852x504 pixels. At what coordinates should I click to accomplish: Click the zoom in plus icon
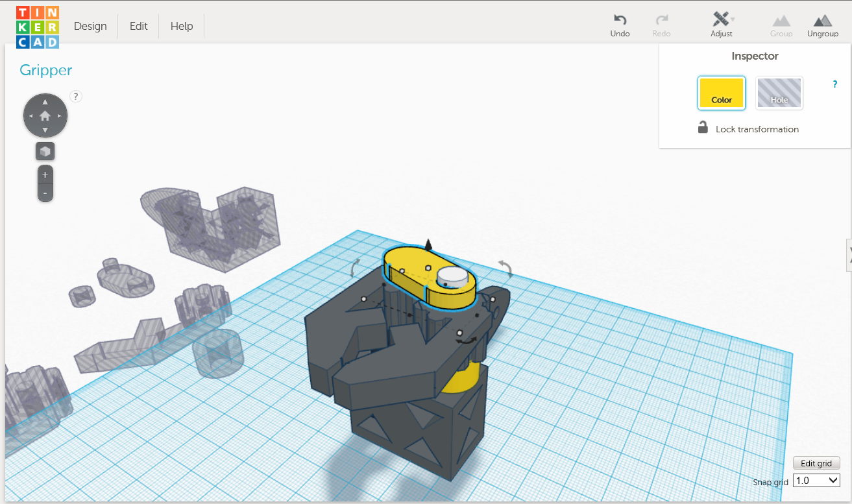tap(45, 174)
